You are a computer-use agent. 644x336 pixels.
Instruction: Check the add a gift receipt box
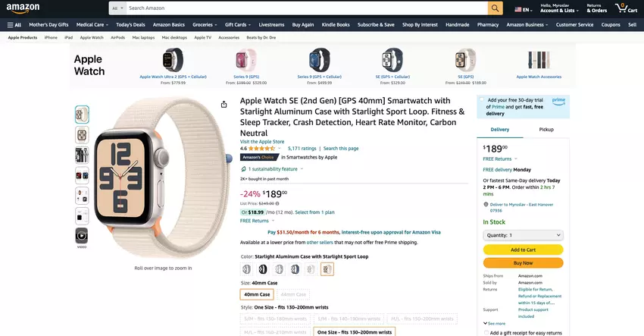[x=485, y=332]
